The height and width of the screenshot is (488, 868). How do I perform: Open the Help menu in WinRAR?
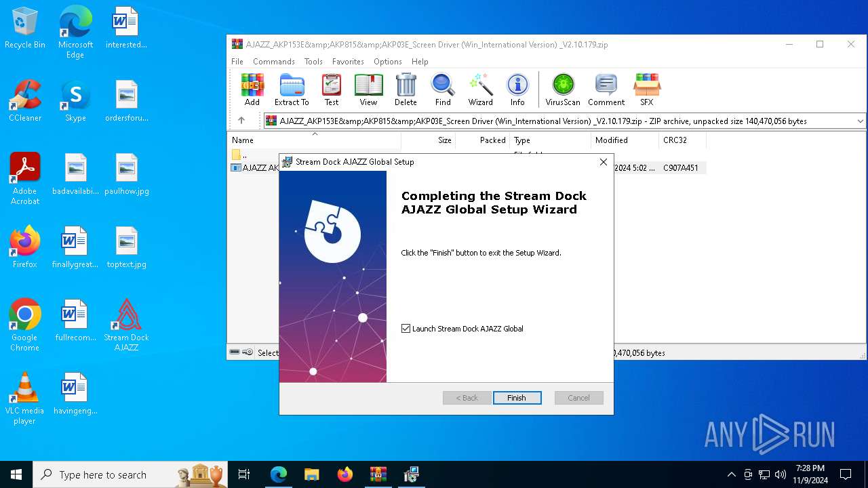(420, 62)
